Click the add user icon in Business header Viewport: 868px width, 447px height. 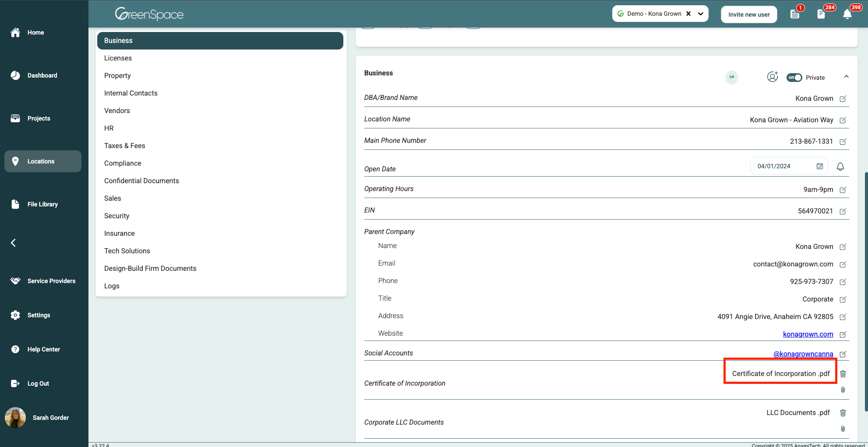point(773,77)
